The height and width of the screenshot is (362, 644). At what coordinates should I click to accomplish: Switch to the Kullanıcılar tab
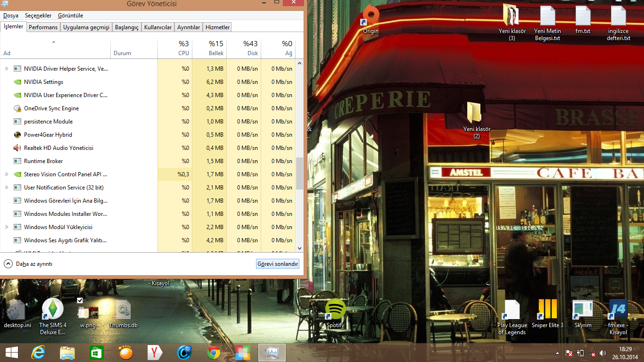point(158,27)
